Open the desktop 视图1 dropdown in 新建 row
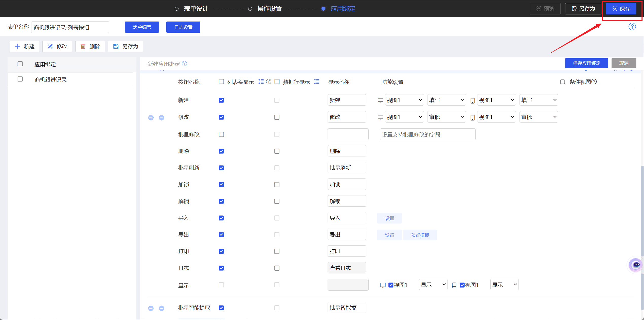The image size is (644, 320). (x=404, y=100)
